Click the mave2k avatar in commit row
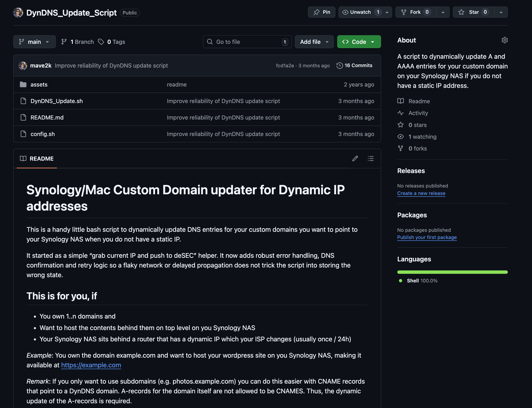 23,66
